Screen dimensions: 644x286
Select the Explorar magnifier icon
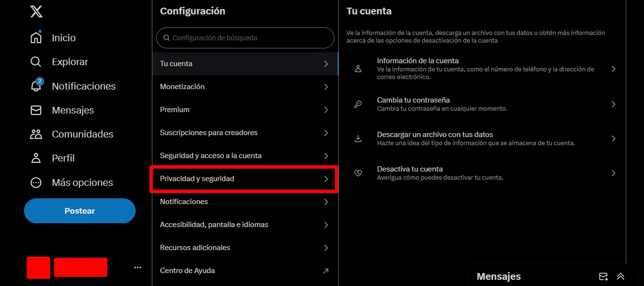coord(36,62)
